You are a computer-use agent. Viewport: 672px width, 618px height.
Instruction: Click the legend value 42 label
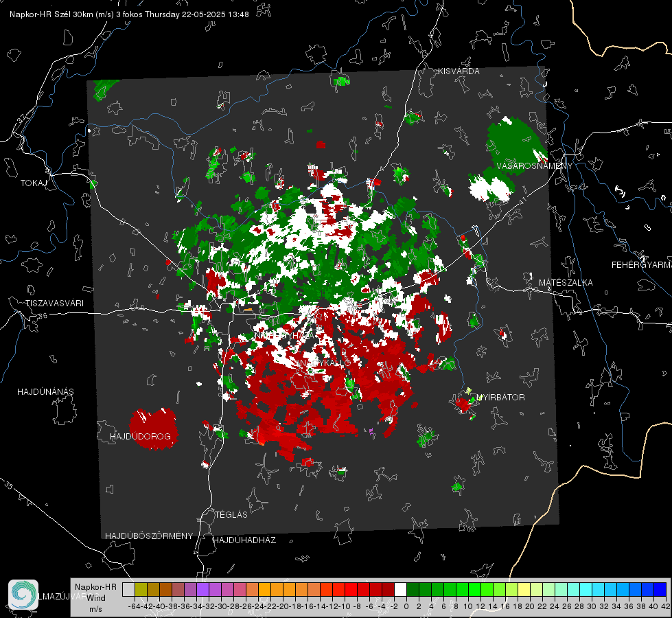(665, 606)
